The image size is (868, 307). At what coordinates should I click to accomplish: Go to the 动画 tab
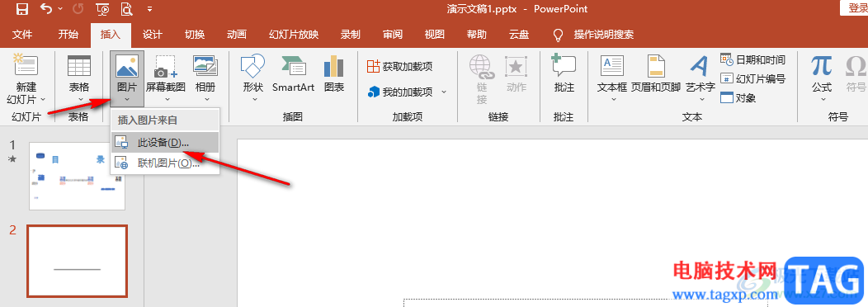(x=236, y=35)
